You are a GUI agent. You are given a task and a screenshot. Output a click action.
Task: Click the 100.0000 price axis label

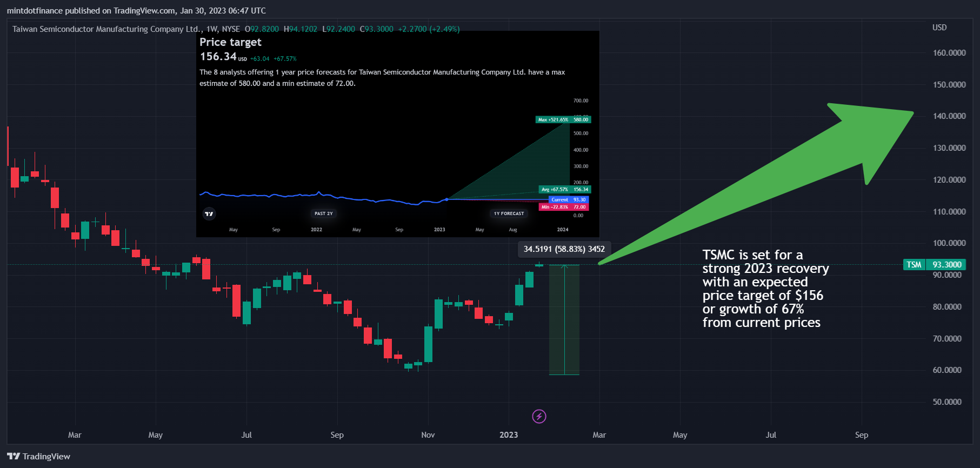tap(949, 243)
